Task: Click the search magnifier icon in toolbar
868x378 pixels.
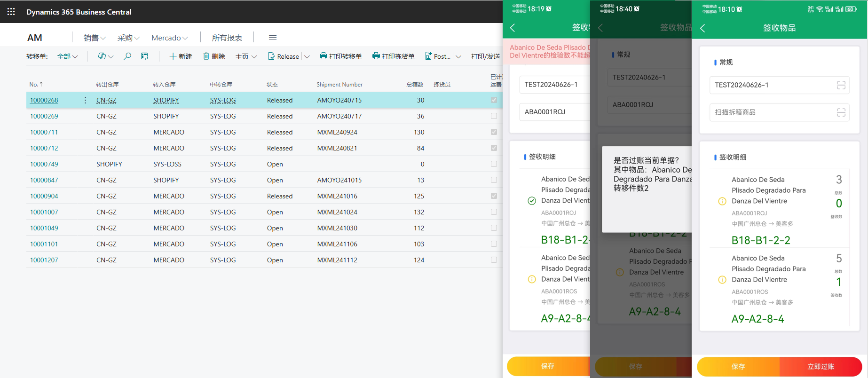Action: point(127,56)
